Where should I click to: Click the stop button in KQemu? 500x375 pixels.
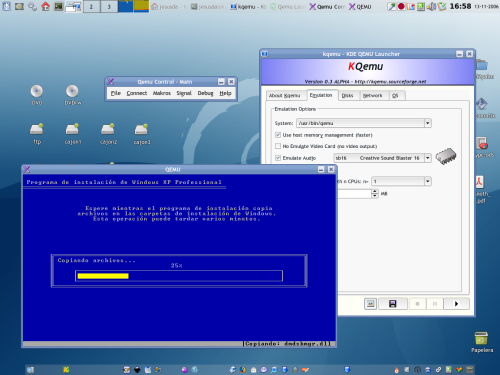click(x=417, y=304)
